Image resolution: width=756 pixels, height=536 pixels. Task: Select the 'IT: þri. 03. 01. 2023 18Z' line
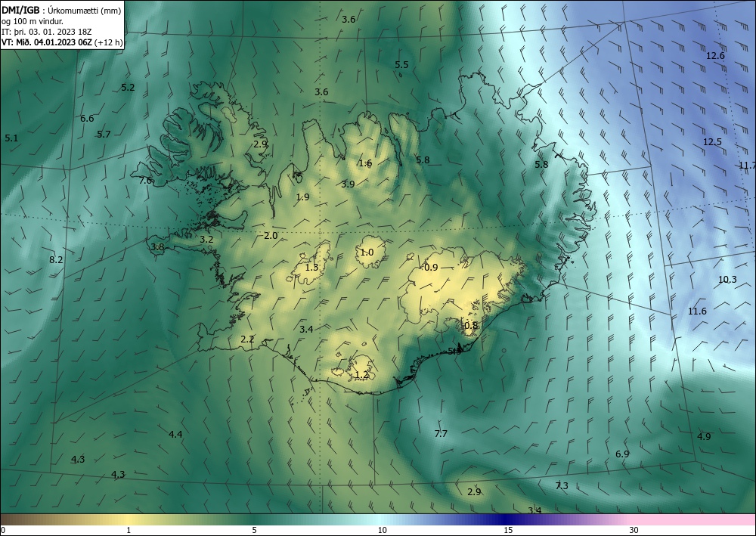(46, 32)
